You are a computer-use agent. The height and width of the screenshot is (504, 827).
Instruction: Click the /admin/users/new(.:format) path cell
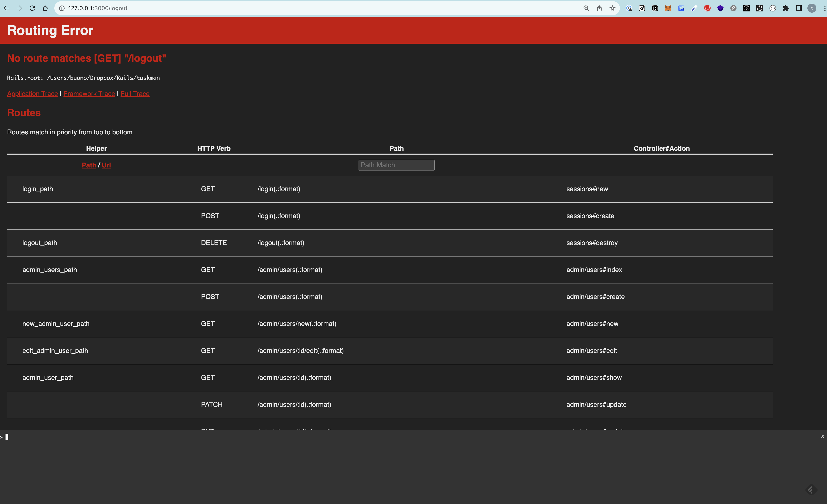pos(297,324)
